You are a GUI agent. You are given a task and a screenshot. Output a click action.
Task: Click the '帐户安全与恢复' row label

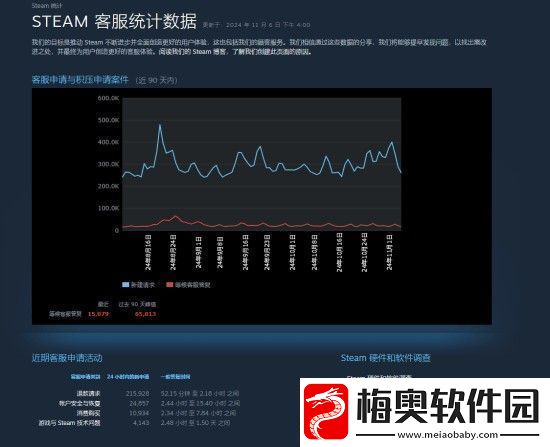click(x=80, y=403)
